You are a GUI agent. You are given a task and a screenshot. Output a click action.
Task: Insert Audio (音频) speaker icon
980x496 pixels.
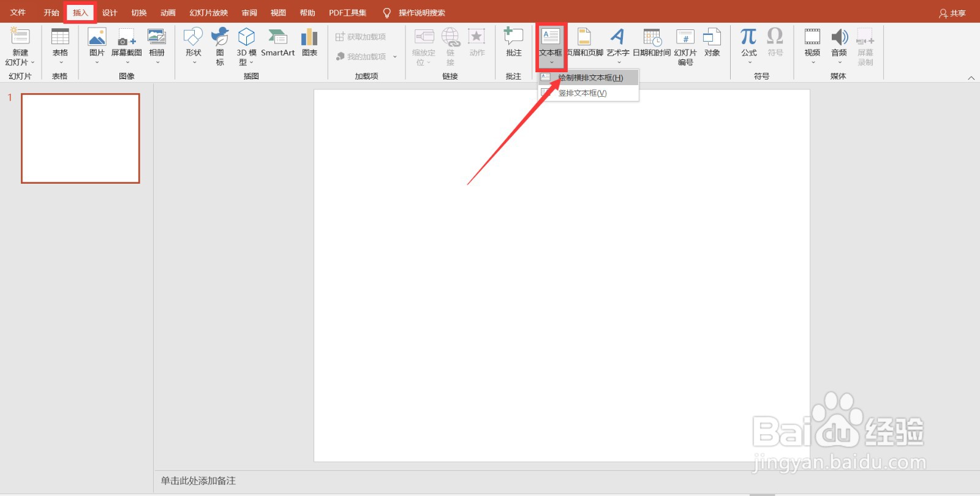tap(839, 37)
